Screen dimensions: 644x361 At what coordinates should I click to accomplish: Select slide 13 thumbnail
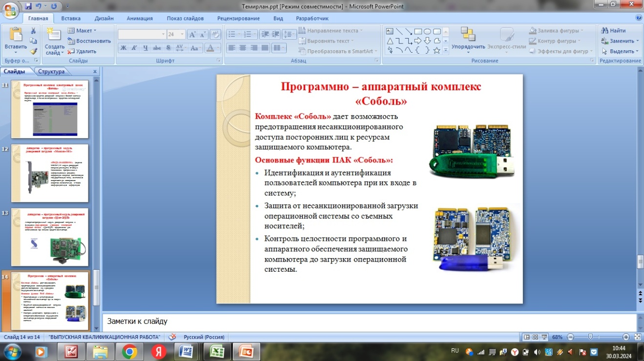[x=50, y=237]
